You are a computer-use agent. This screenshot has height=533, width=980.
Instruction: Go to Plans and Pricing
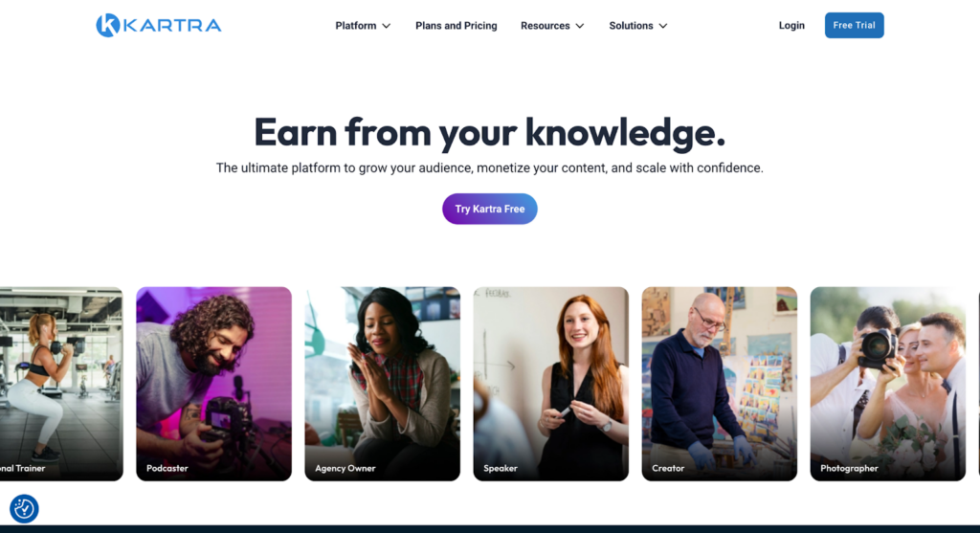457,26
